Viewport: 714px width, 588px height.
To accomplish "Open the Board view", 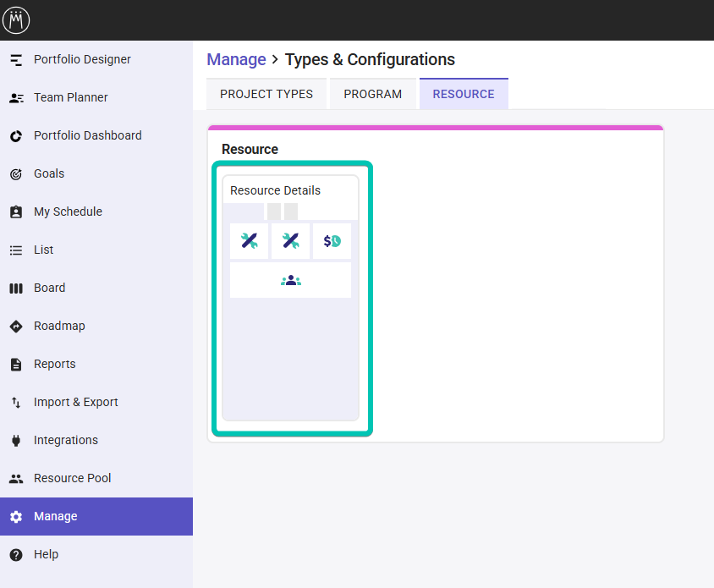I will tap(96, 288).
